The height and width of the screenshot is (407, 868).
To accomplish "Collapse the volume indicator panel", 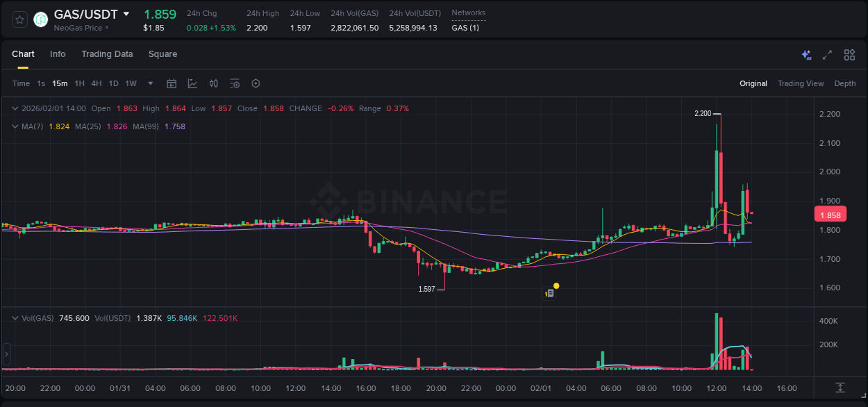I will (x=15, y=318).
